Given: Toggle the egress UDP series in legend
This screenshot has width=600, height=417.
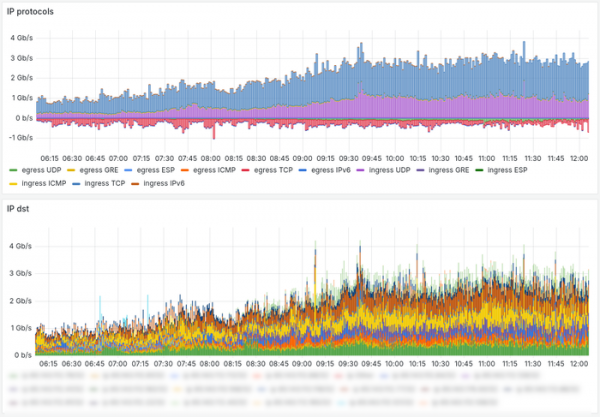Looking at the screenshot, I should pyautogui.click(x=41, y=171).
